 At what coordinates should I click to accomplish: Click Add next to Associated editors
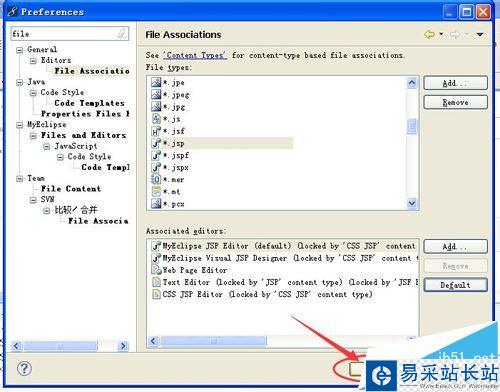click(455, 247)
